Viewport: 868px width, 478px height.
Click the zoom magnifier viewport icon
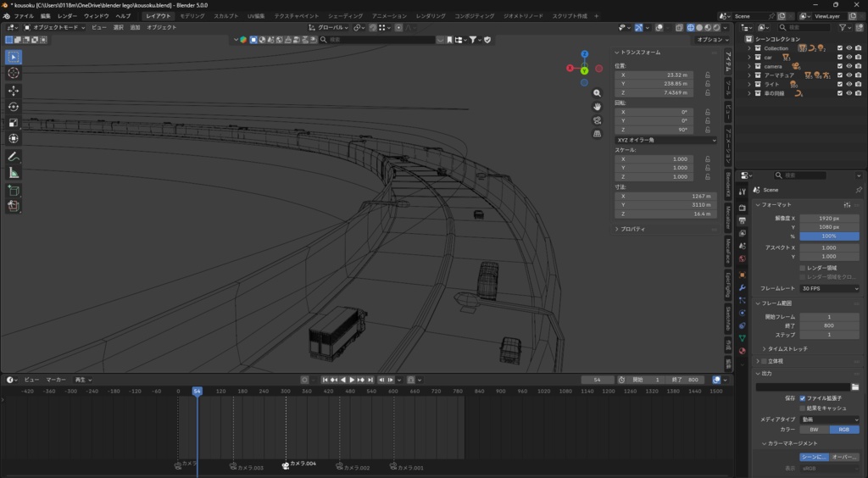coord(597,93)
